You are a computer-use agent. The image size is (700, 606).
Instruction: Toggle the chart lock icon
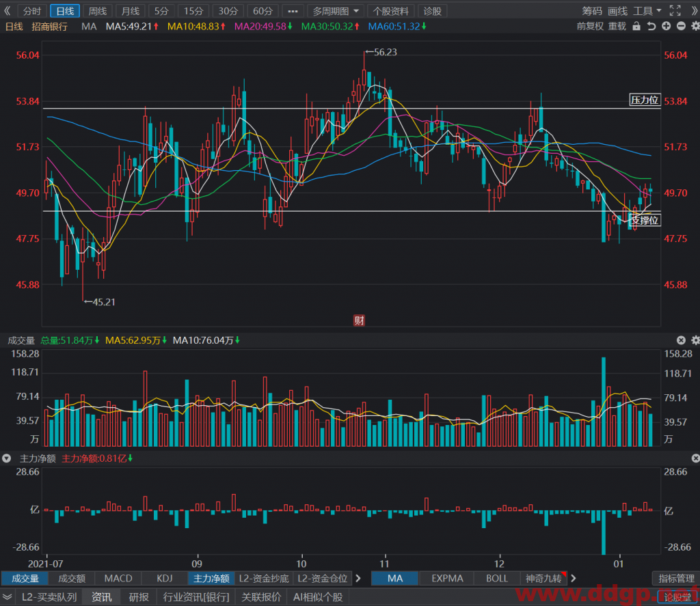point(636,27)
